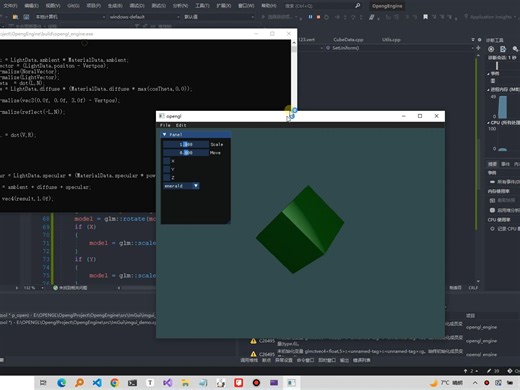Adjust the Move slider value

click(x=186, y=153)
